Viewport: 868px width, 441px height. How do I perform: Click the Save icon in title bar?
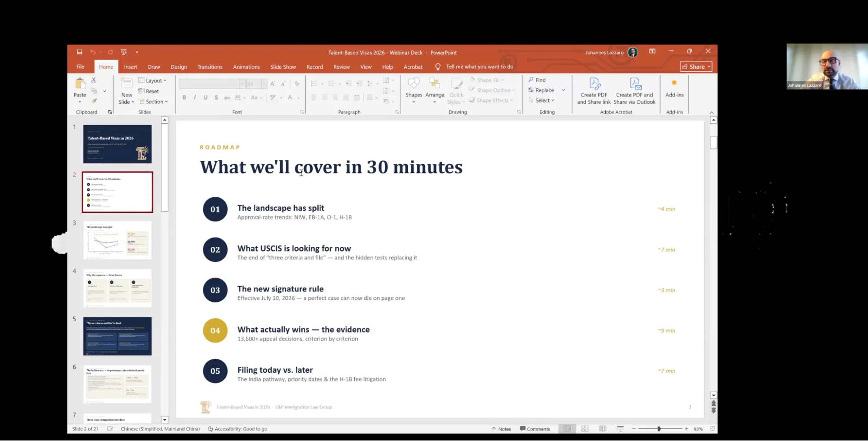pos(79,52)
